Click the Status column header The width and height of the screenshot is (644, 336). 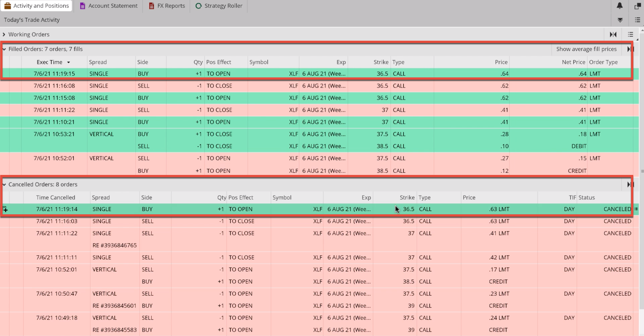pyautogui.click(x=586, y=197)
